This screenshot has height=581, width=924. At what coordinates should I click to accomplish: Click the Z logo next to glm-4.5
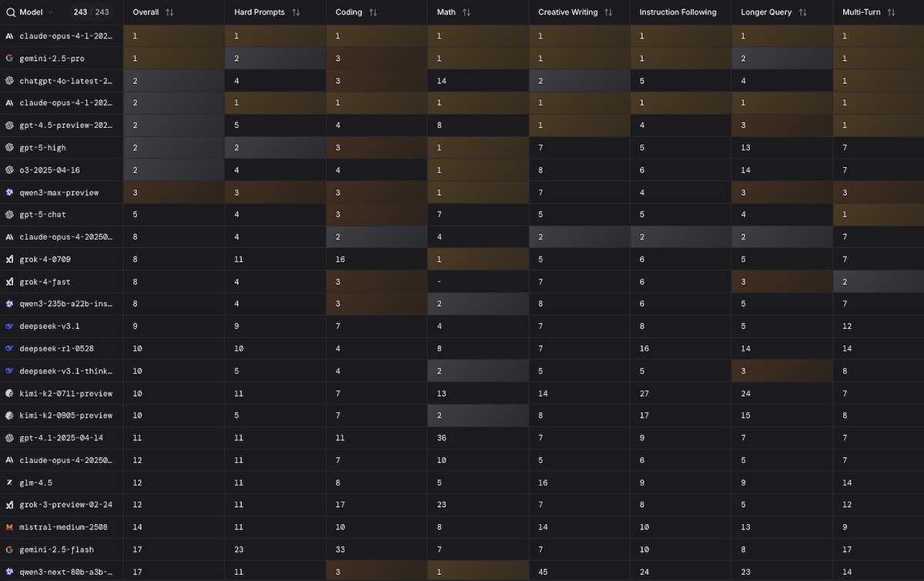click(x=9, y=482)
